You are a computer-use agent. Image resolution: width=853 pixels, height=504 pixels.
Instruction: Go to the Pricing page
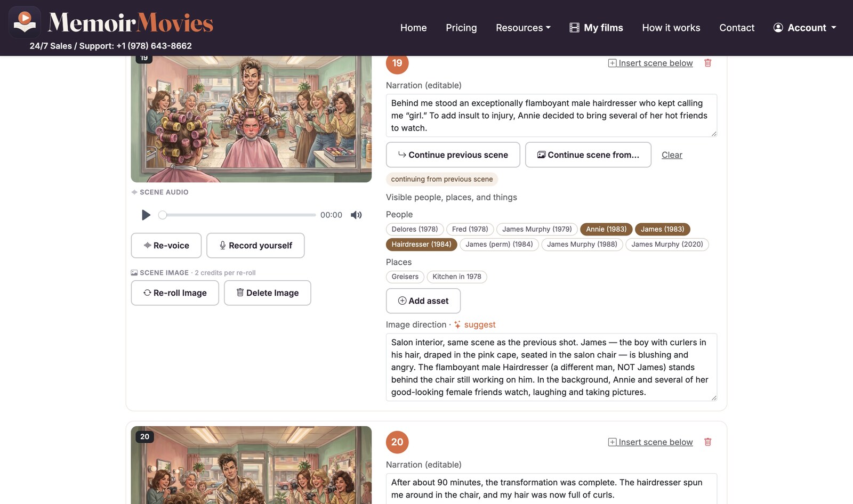(x=461, y=28)
